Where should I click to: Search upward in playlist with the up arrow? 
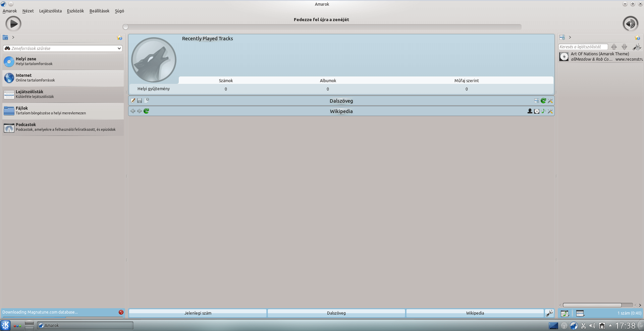(x=614, y=47)
